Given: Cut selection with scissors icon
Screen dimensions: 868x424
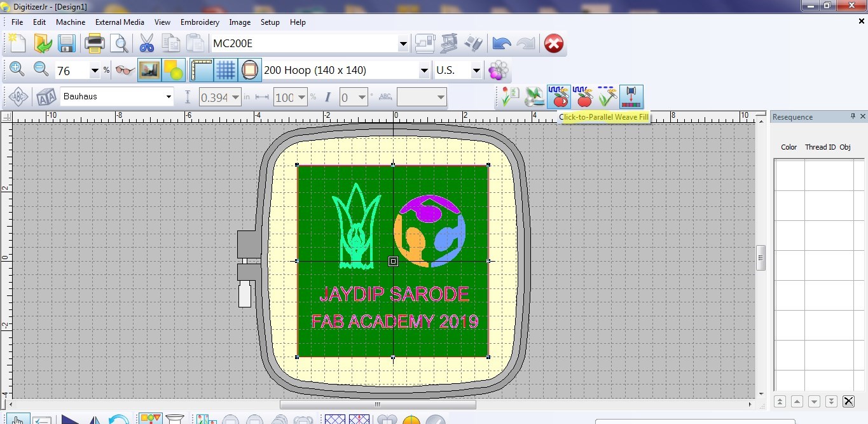Looking at the screenshot, I should click(x=147, y=44).
